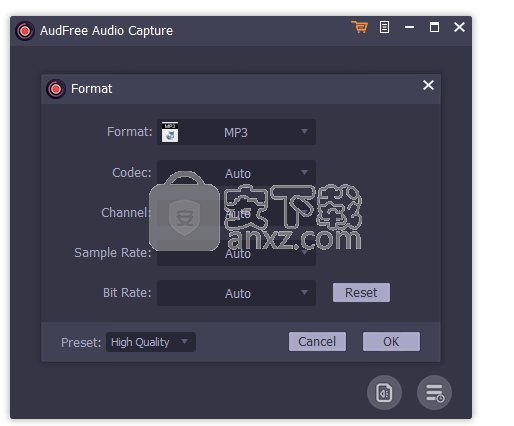This screenshot has width=514, height=426.
Task: Confirm settings with OK button
Action: click(x=391, y=341)
